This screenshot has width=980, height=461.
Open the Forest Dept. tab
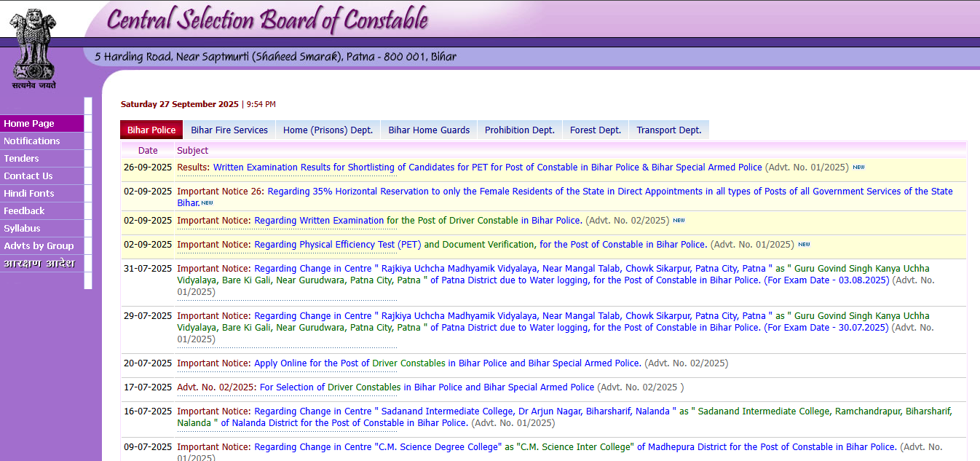pyautogui.click(x=595, y=129)
